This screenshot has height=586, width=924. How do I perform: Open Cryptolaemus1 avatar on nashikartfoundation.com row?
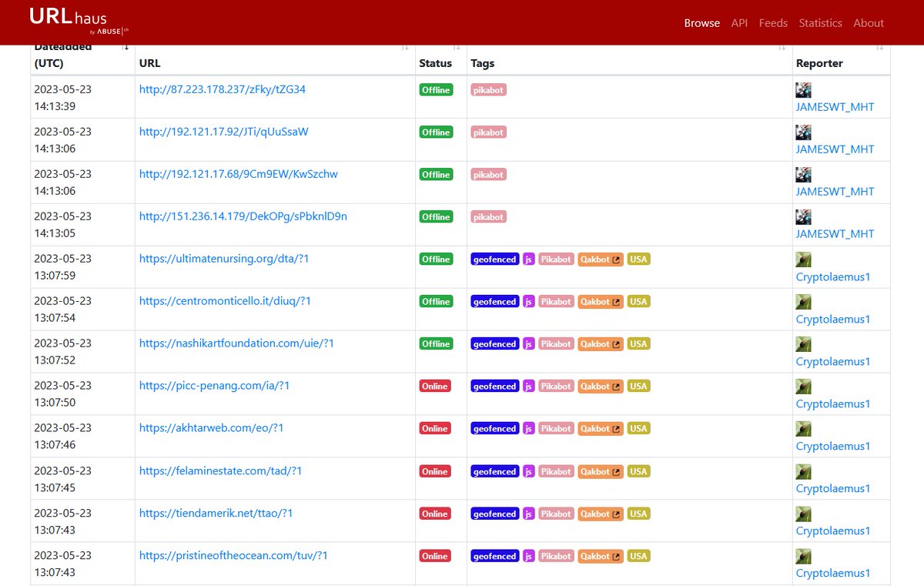click(x=804, y=344)
